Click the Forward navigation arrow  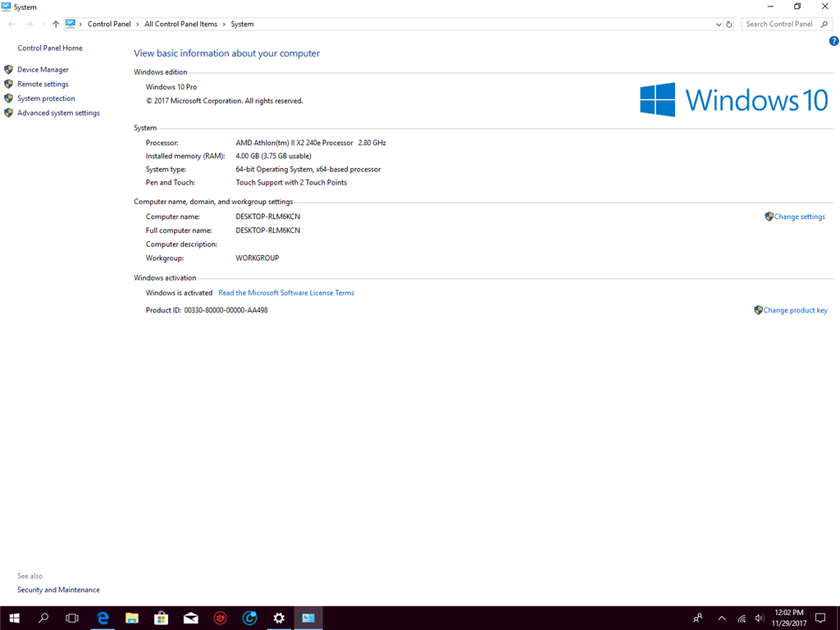point(29,24)
